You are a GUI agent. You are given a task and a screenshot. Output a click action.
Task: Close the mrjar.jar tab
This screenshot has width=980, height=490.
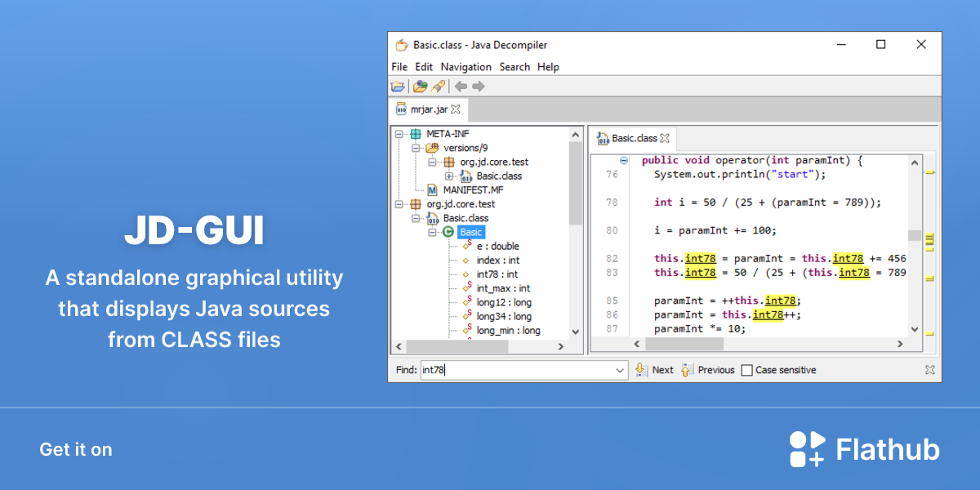click(x=456, y=109)
